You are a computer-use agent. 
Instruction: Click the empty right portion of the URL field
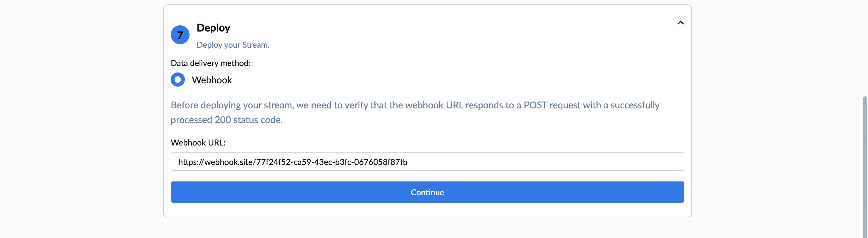[x=573, y=161]
